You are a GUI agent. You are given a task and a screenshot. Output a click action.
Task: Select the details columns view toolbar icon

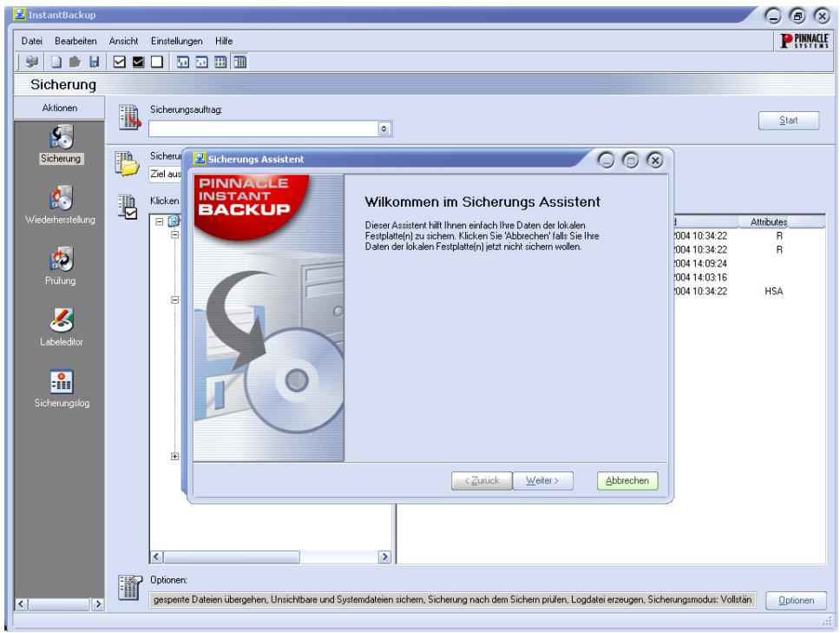pos(240,63)
